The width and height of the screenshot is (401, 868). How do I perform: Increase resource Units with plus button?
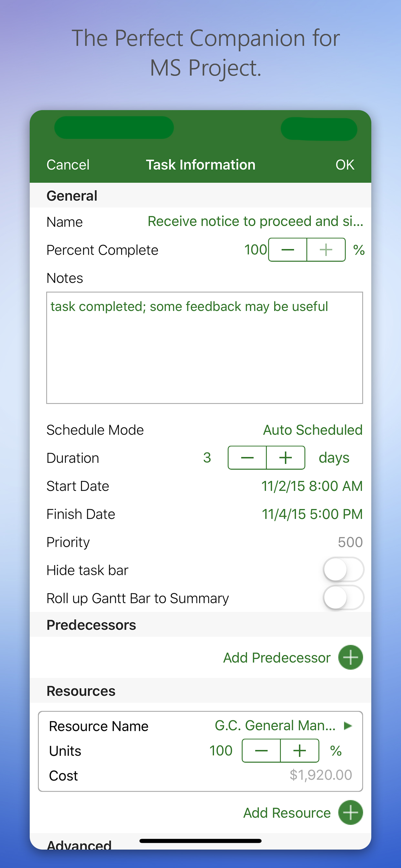[300, 750]
